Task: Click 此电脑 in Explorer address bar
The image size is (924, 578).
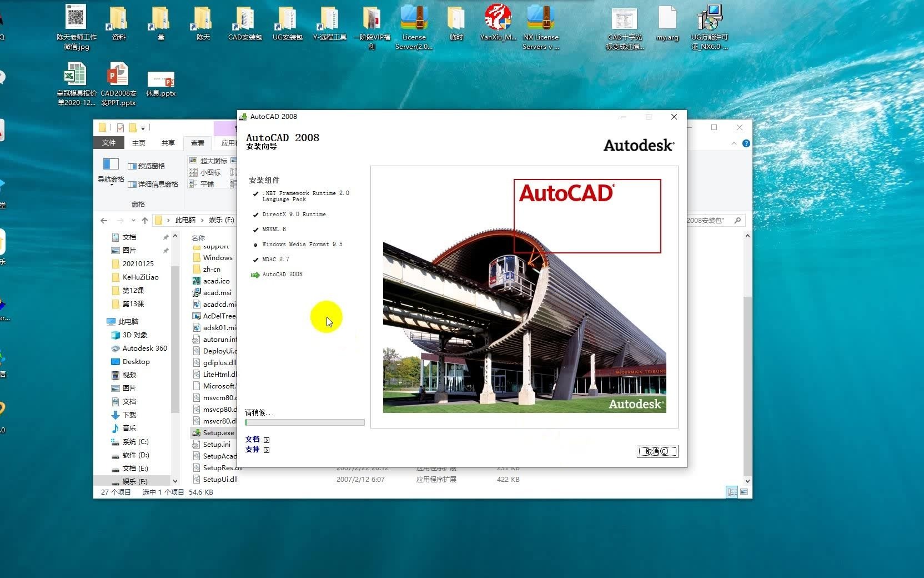Action: pos(185,220)
